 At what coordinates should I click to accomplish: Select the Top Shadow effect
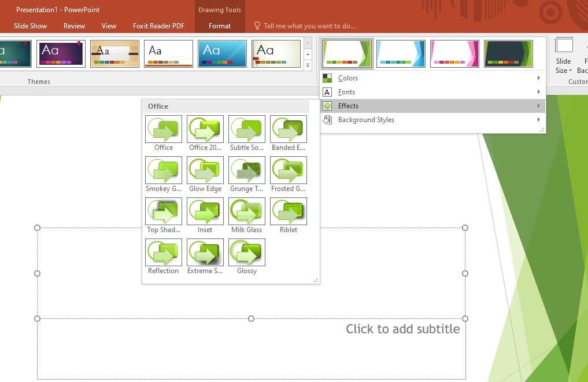[x=163, y=211]
